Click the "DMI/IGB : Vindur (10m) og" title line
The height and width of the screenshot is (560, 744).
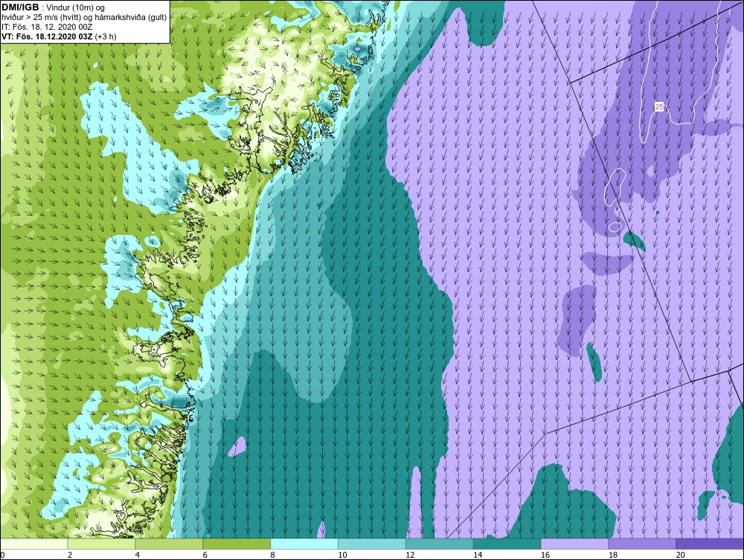pyautogui.click(x=54, y=7)
